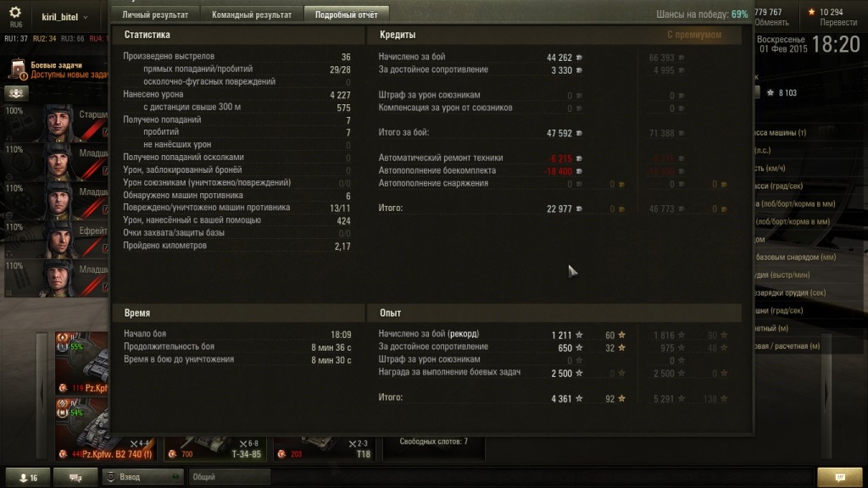868x488 pixels.
Task: Click the Продолжительность боя value 8 мин 36 с
Action: point(331,347)
